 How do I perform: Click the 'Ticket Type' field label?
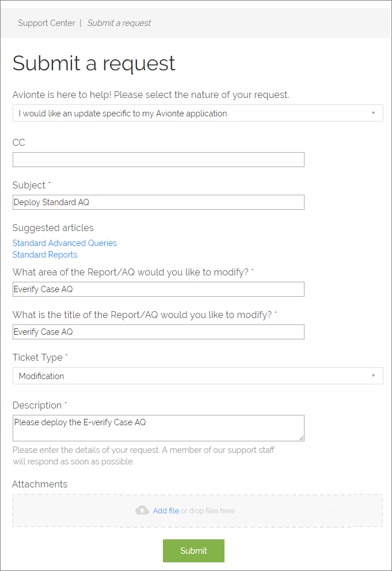click(x=37, y=358)
